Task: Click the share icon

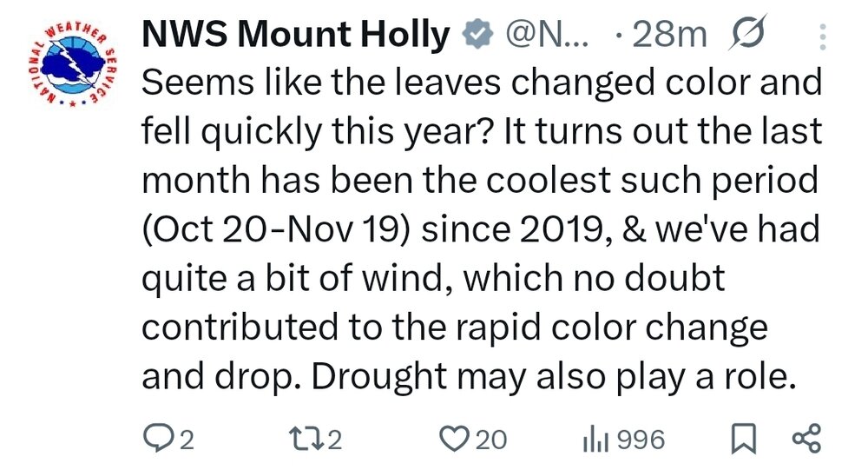Action: (x=806, y=438)
